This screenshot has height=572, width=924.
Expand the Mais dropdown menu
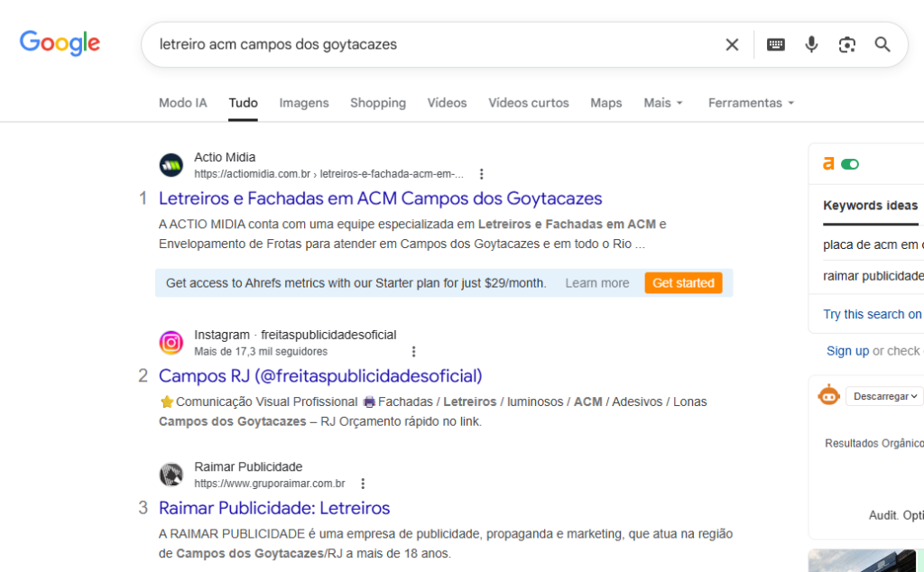pyautogui.click(x=663, y=103)
